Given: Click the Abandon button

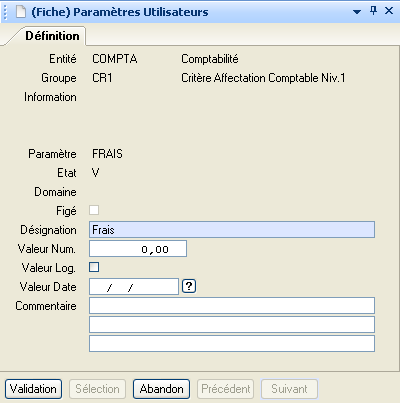Looking at the screenshot, I should click(x=161, y=389).
